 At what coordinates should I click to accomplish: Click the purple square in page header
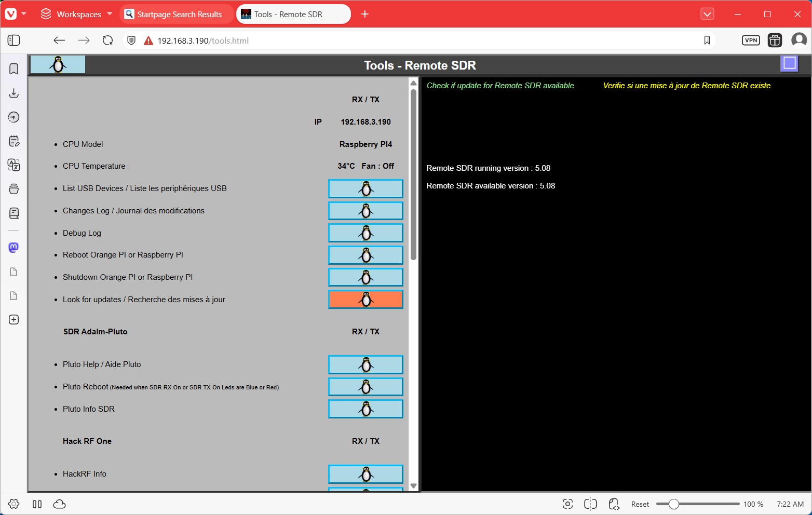(789, 63)
